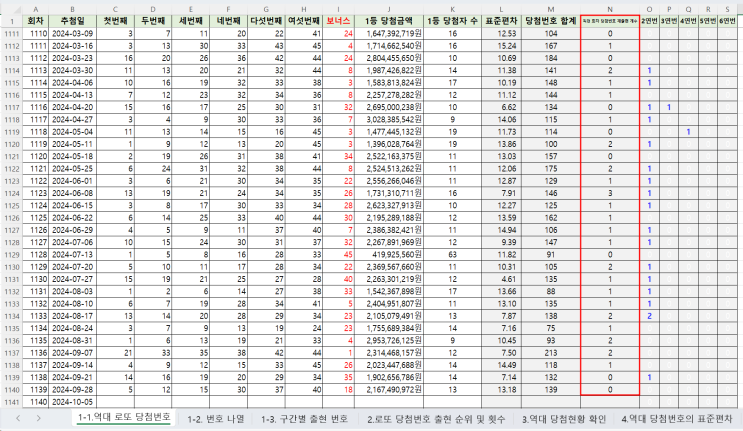Click the '5연번' header cell

708,21
